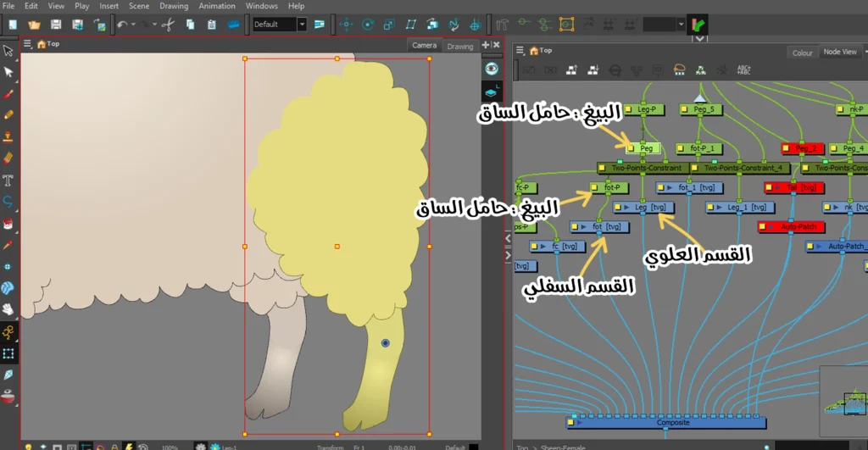
Task: Select the Skew tool icon
Action: pyautogui.click(x=411, y=25)
